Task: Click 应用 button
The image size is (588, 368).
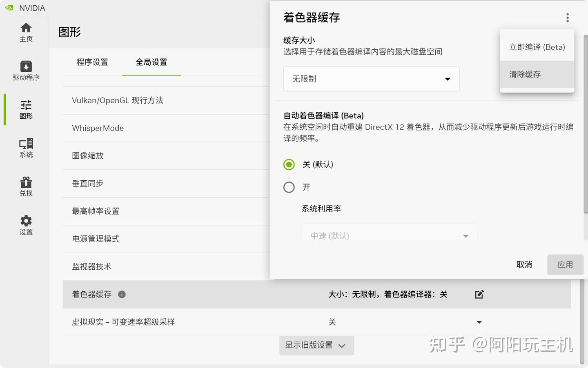Action: point(565,264)
